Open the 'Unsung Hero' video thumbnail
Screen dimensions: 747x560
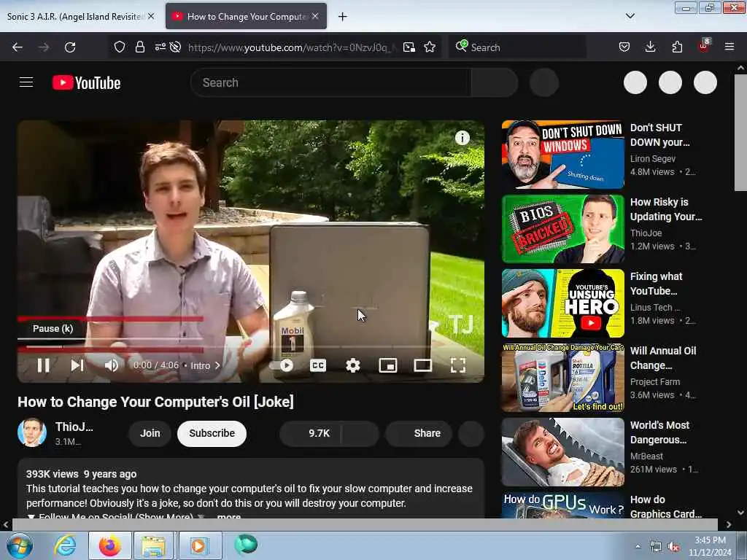562,303
